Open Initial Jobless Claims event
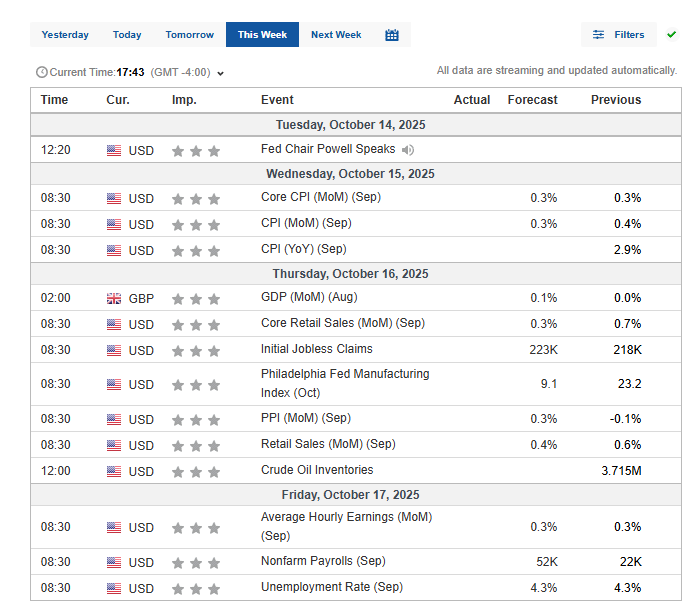This screenshot has height=611, width=695. click(316, 349)
